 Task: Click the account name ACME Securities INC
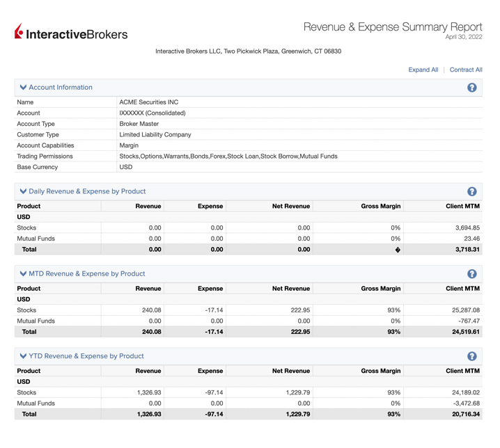point(148,102)
